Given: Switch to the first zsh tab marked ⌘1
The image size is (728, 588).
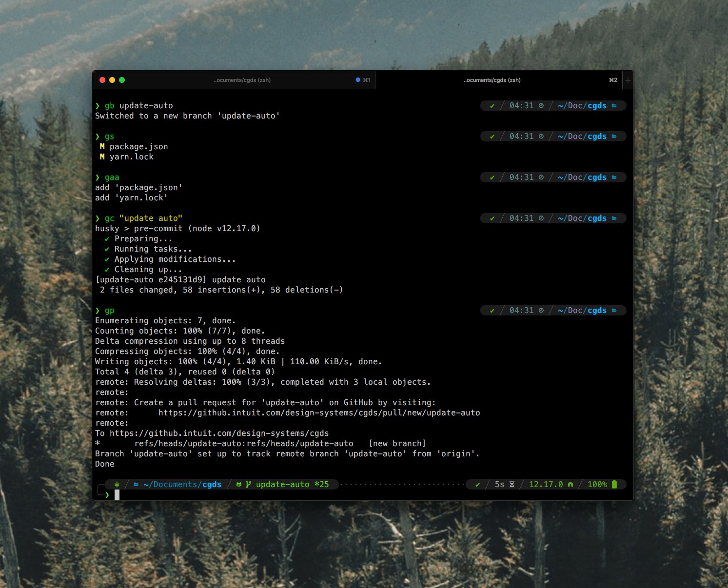Looking at the screenshot, I should pos(242,80).
